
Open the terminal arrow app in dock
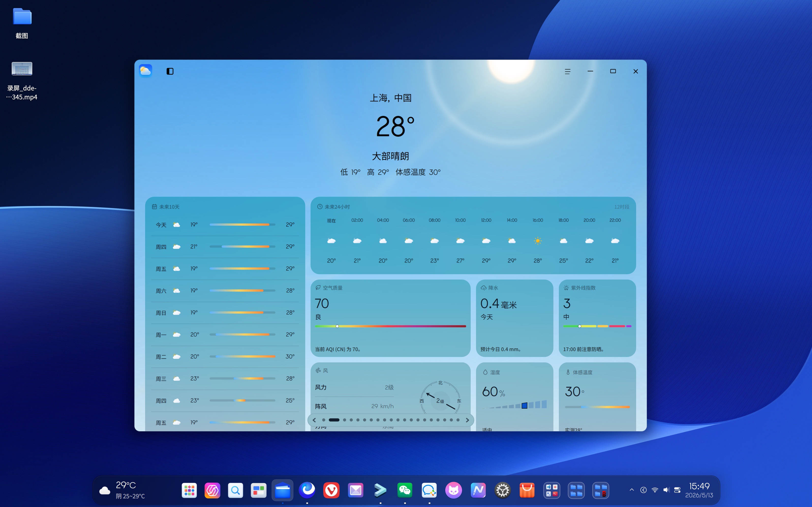pos(380,490)
